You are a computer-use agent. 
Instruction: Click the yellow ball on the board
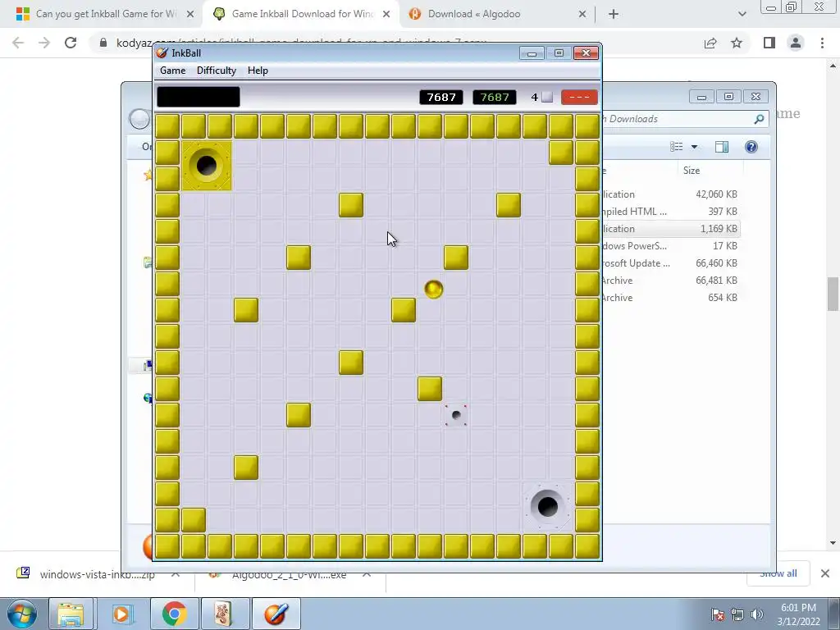coord(433,290)
